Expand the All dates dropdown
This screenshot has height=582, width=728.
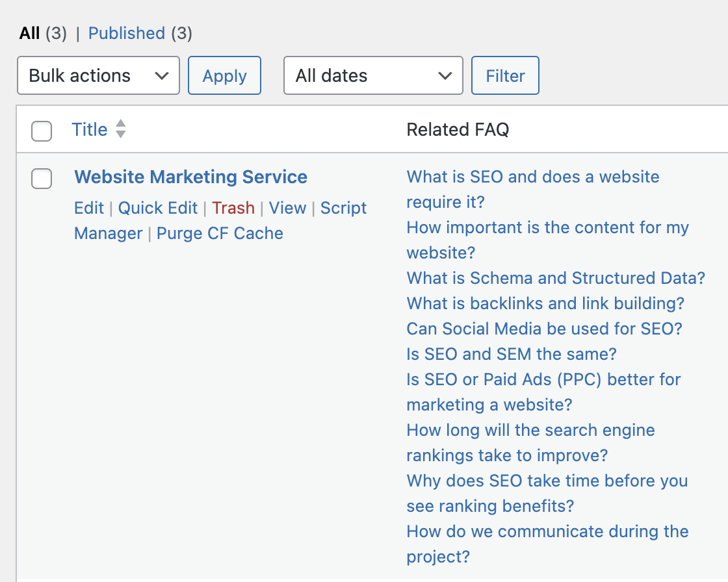click(x=373, y=76)
